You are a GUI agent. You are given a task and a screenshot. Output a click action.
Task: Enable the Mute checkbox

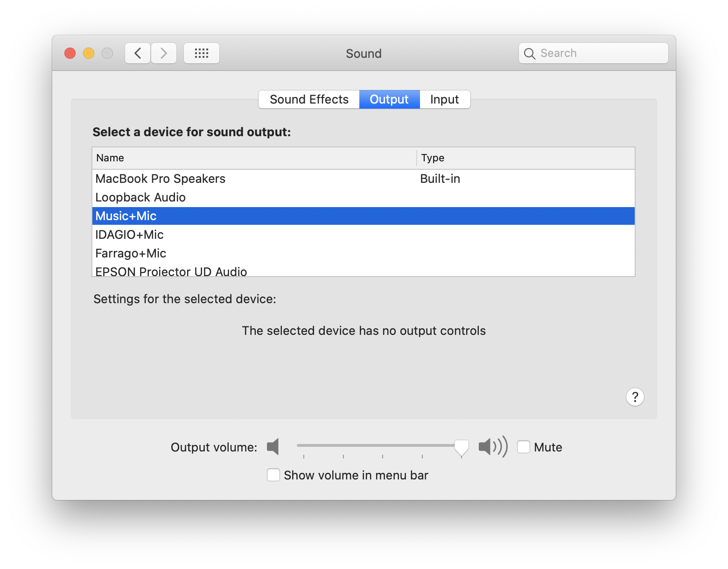click(x=524, y=447)
